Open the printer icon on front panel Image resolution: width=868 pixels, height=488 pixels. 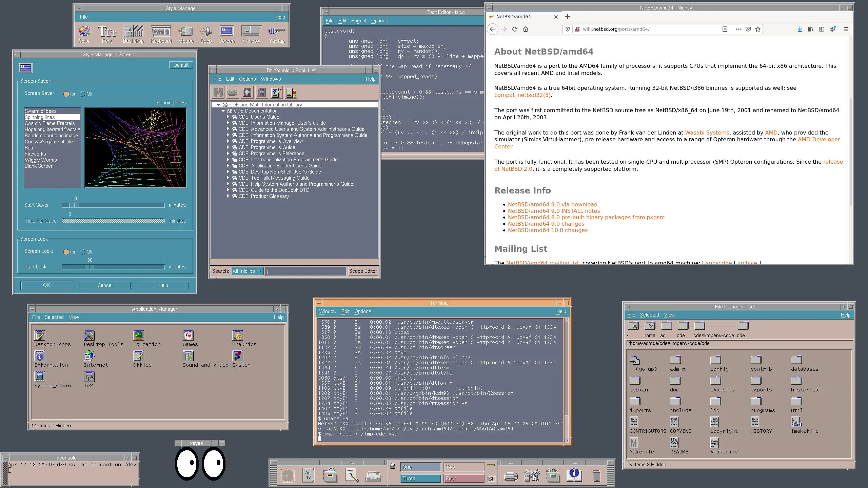tap(511, 476)
